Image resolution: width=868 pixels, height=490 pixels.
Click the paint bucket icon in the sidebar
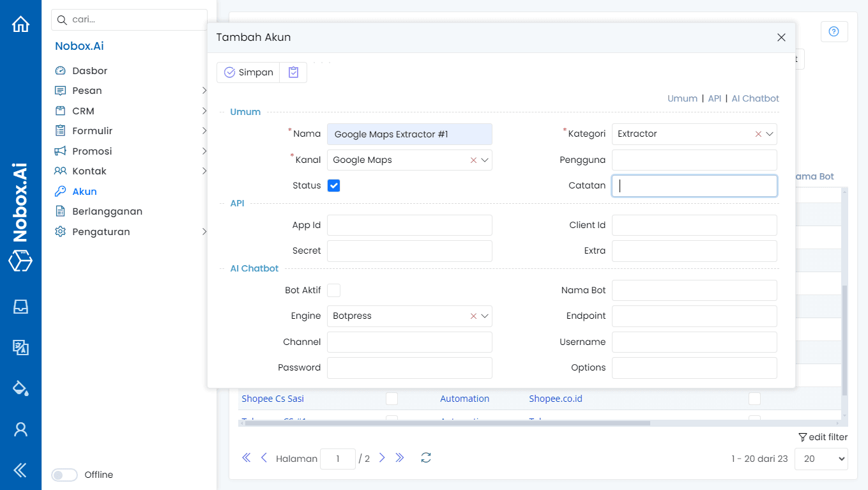coord(21,388)
